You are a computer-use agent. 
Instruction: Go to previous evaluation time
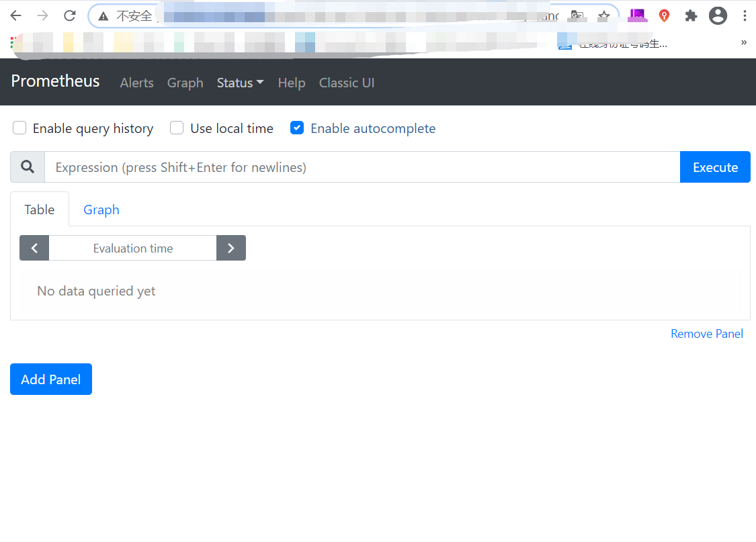[34, 248]
